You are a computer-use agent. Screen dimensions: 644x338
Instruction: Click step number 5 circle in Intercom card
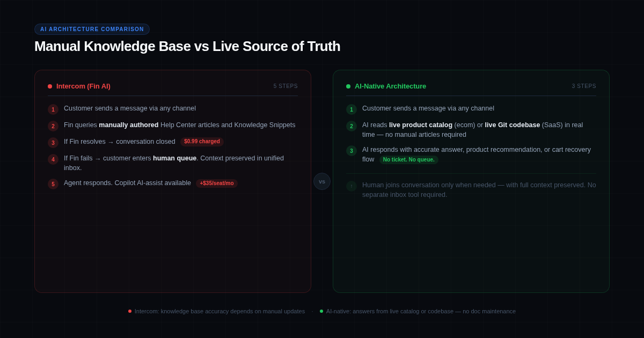pyautogui.click(x=53, y=184)
